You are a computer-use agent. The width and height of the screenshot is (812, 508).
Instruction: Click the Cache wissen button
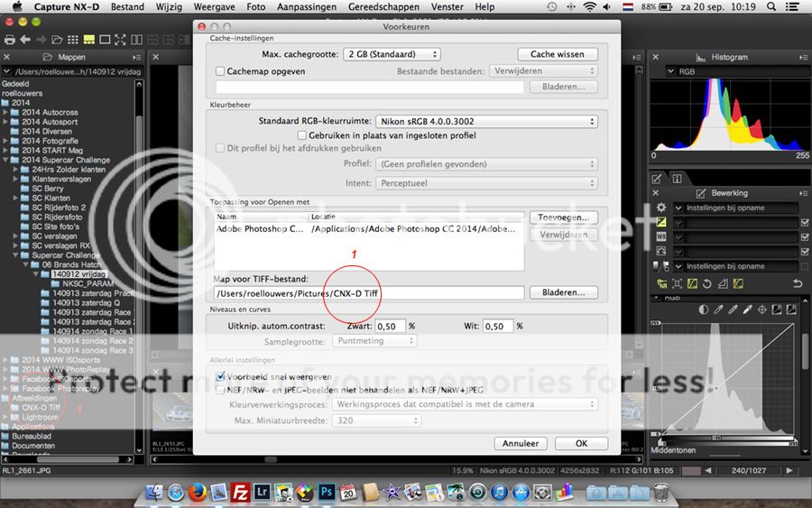[558, 54]
